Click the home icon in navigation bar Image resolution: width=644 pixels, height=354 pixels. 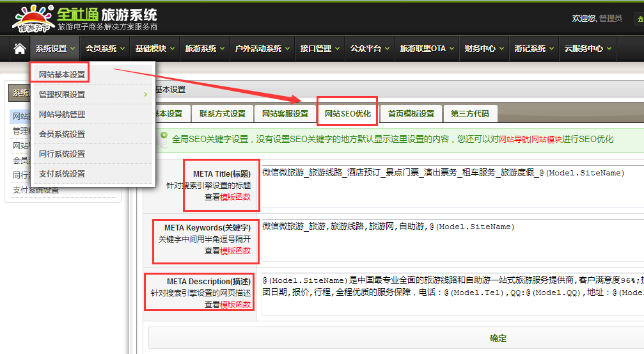(20, 49)
